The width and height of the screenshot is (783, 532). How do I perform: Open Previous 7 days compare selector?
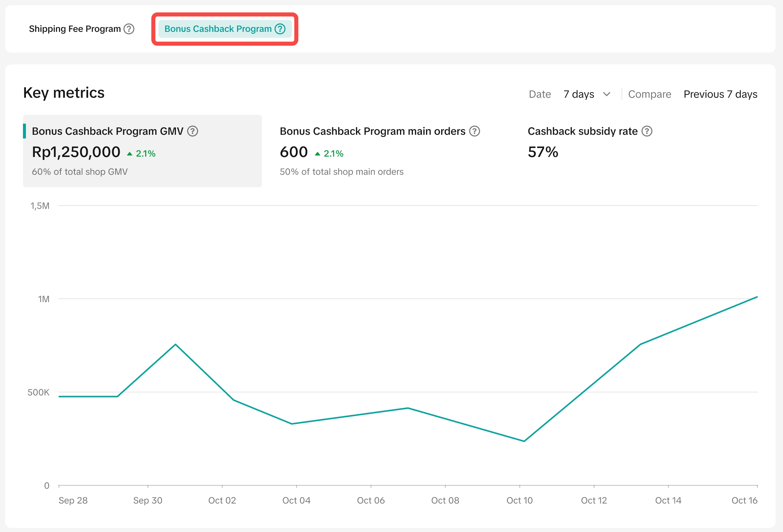720,94
